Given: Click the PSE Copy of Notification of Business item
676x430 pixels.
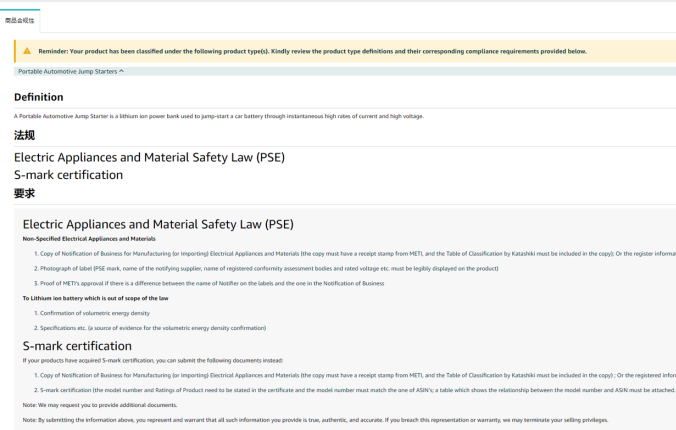Looking at the screenshot, I should [355, 254].
